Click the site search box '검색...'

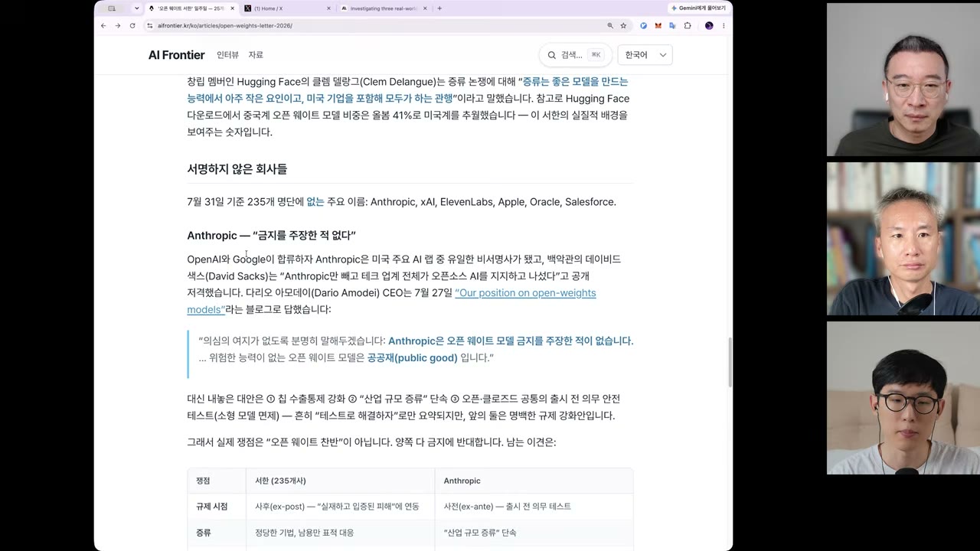tap(575, 55)
